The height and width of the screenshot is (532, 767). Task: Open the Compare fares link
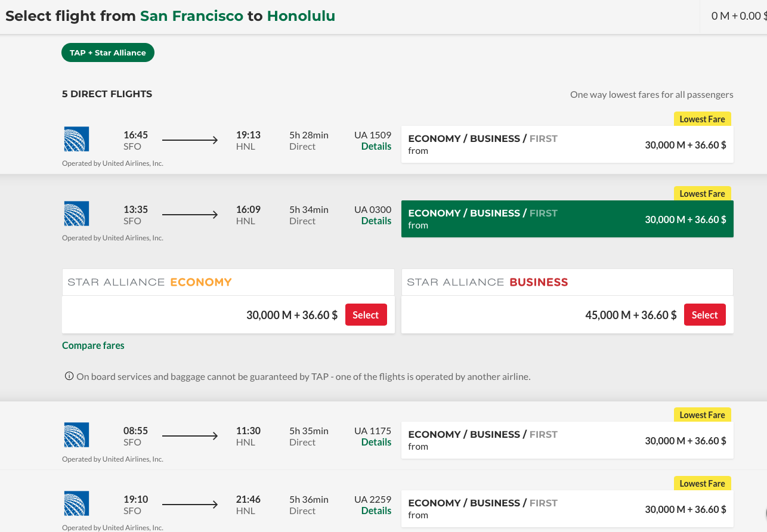tap(93, 345)
